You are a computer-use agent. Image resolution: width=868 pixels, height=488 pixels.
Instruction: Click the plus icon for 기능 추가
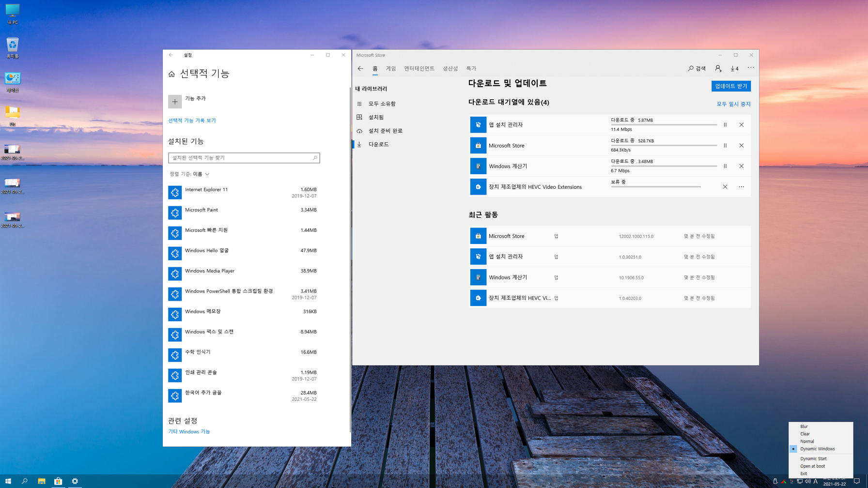(x=175, y=102)
